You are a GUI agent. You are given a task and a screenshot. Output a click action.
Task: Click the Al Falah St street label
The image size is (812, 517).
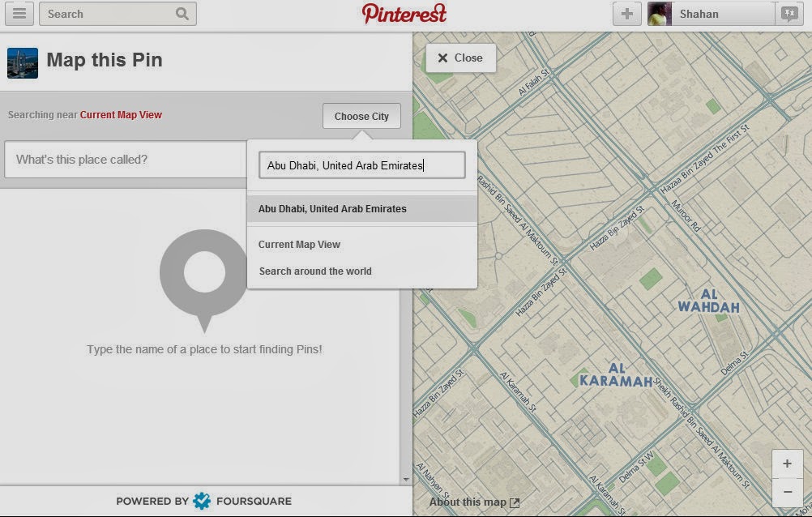pyautogui.click(x=534, y=82)
